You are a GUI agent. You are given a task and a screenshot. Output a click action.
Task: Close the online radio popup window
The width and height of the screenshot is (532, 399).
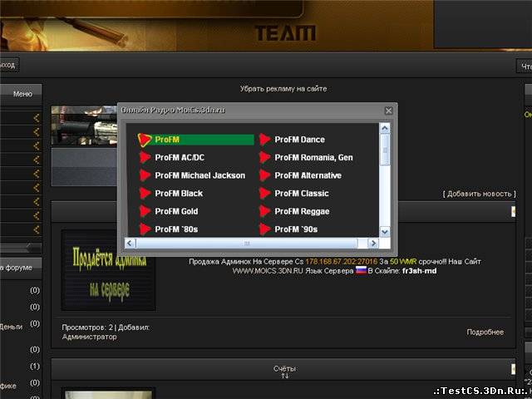[x=388, y=111]
